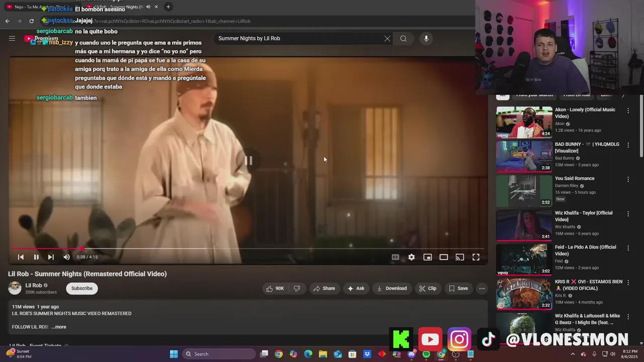The width and height of the screenshot is (644, 362).
Task: Click the taskbar Search box
Action: 219,354
